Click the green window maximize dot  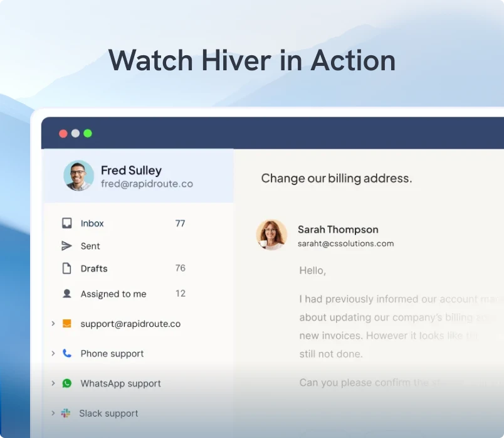click(x=88, y=133)
